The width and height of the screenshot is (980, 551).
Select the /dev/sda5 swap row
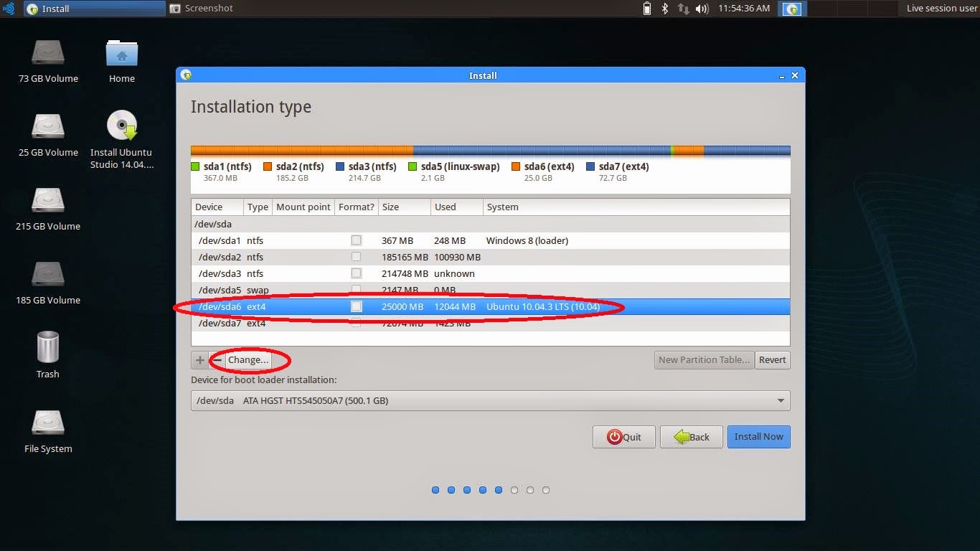click(x=491, y=290)
